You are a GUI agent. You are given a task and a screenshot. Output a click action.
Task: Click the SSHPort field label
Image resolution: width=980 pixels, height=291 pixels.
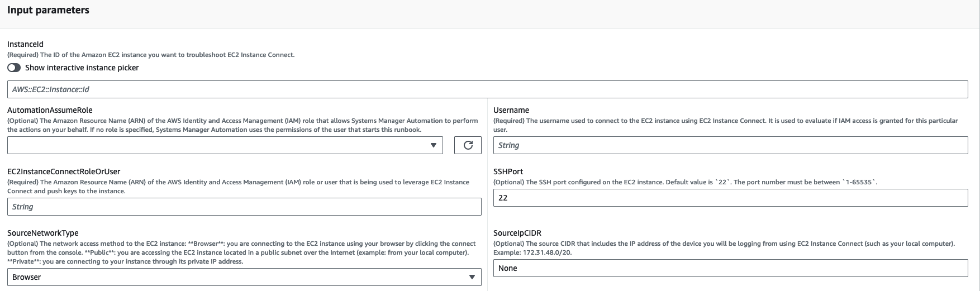click(x=508, y=171)
